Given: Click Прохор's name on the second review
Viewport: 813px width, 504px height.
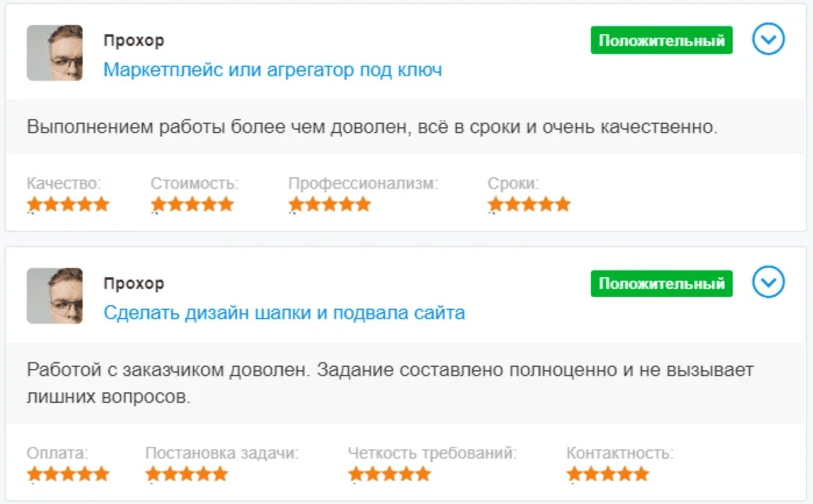Looking at the screenshot, I should pos(133,283).
